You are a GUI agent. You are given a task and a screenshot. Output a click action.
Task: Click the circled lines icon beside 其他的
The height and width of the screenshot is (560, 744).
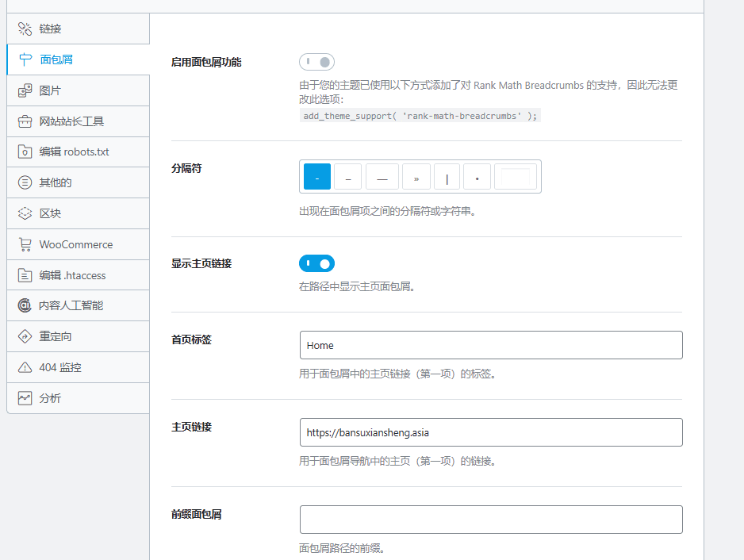[x=25, y=182]
